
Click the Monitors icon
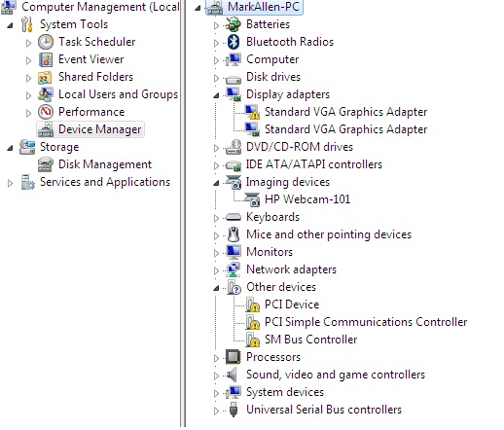pos(234,252)
